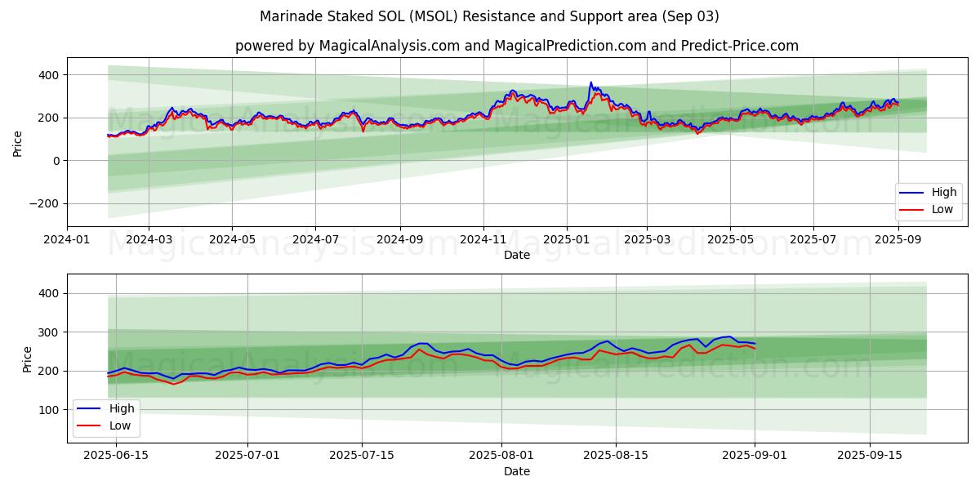
Task: Click the '2025-07-01' x-axis label
Action: [247, 455]
